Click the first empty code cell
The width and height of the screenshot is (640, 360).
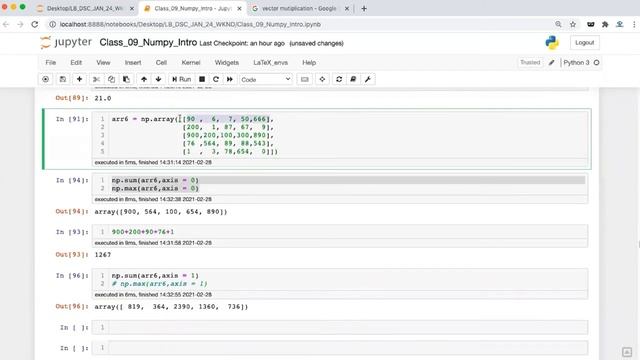340,327
